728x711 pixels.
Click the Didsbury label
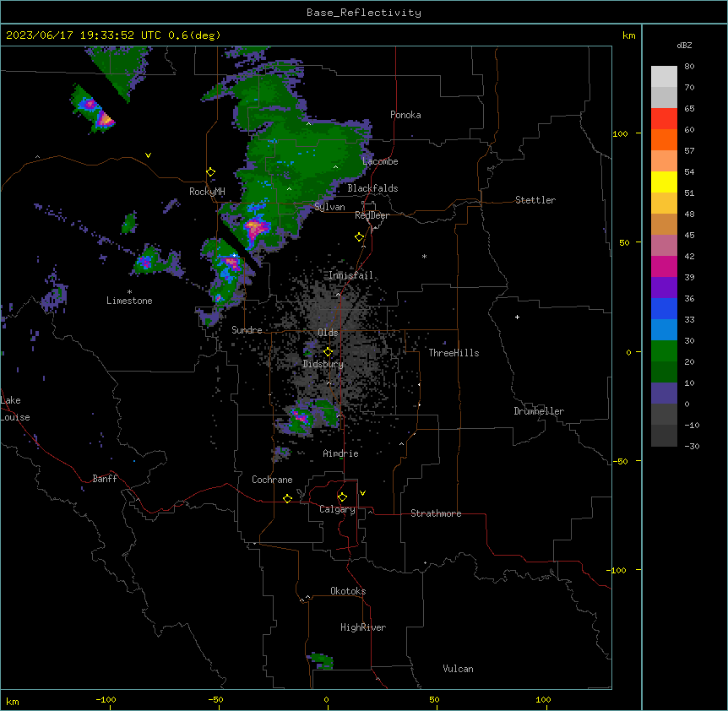[323, 364]
